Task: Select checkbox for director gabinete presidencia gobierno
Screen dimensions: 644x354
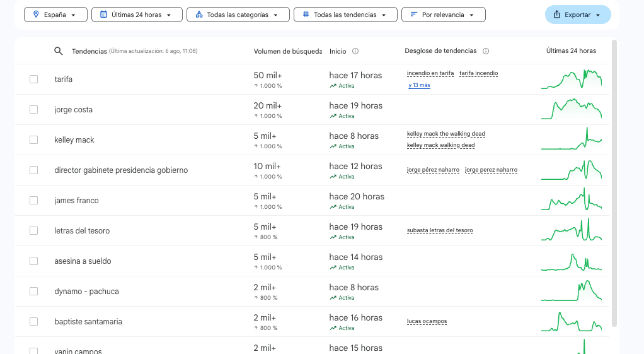Action: tap(33, 170)
